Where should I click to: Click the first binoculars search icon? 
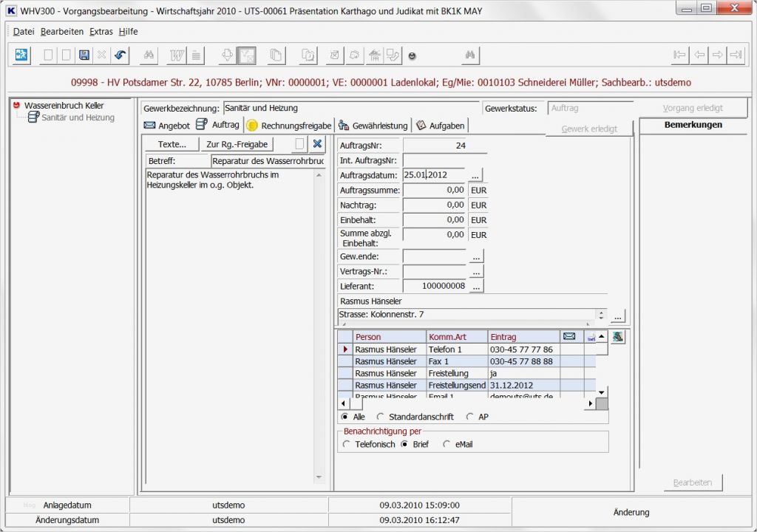pyautogui.click(x=149, y=55)
